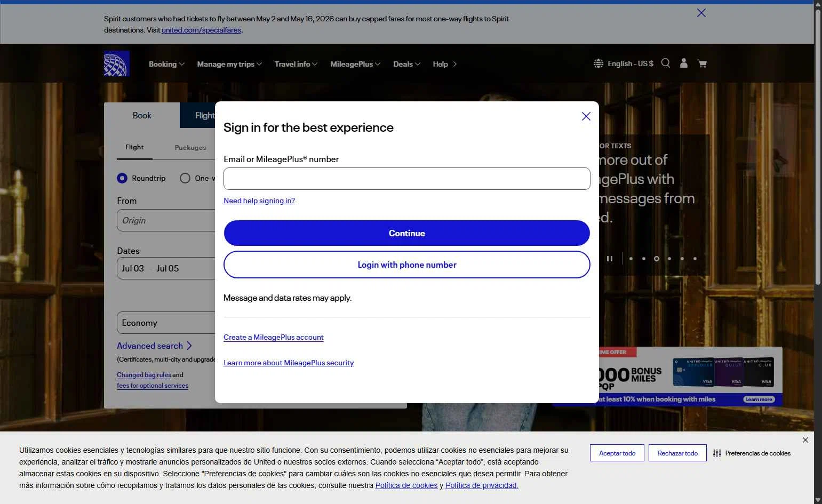Open Política de privacidad link

pos(482,485)
